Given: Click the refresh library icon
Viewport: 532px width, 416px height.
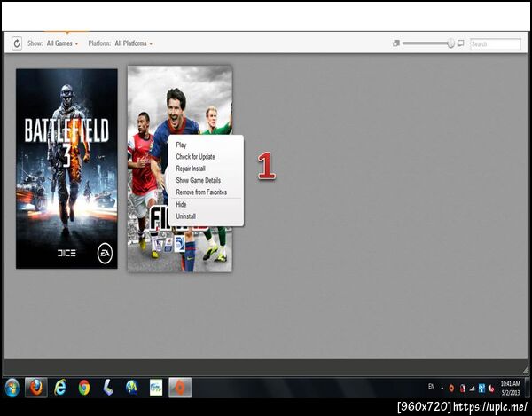Looking at the screenshot, I should click(x=17, y=43).
